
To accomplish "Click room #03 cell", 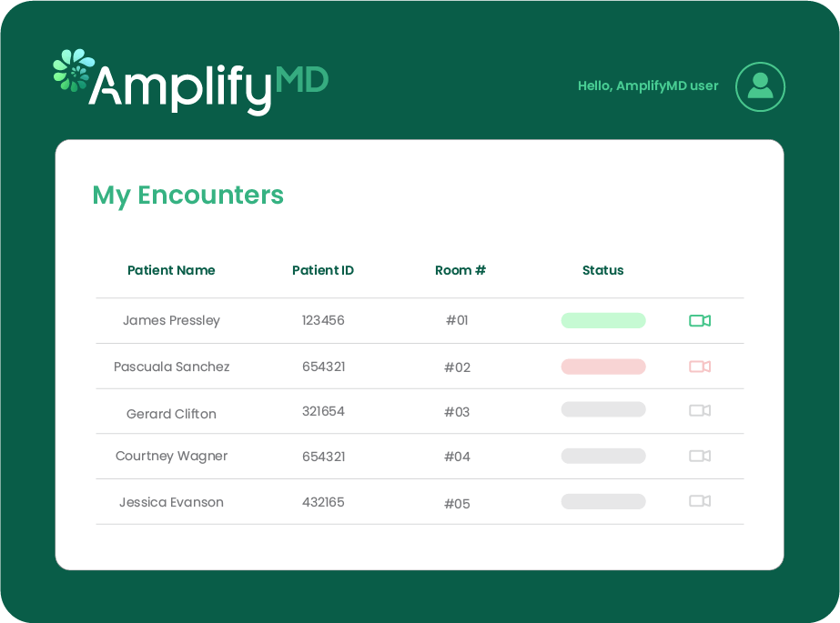I will click(x=457, y=412).
